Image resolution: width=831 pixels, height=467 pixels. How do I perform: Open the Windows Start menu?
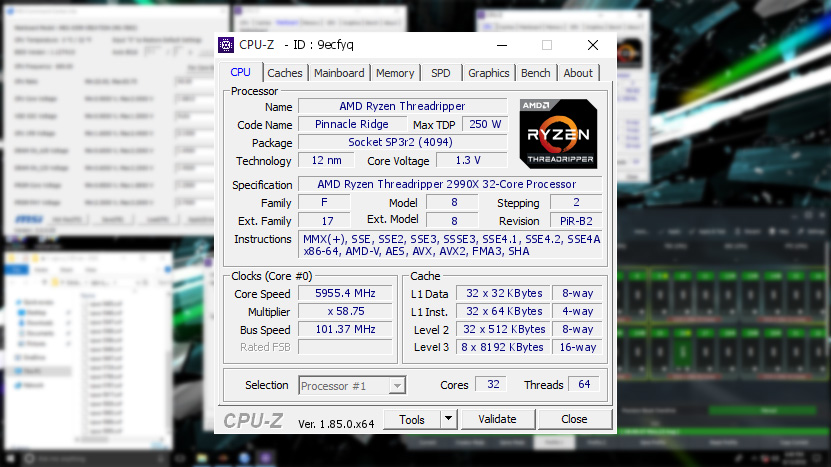click(11, 458)
